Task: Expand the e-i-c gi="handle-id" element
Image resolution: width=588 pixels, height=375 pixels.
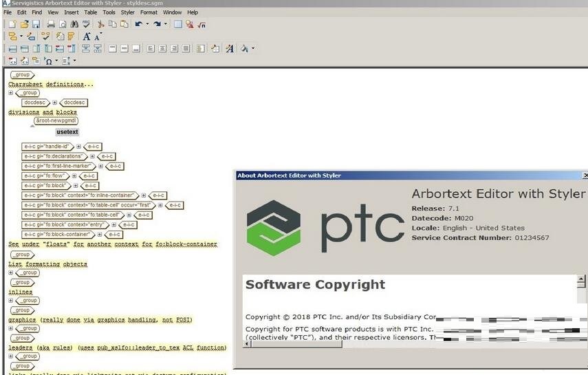Action: click(x=79, y=147)
